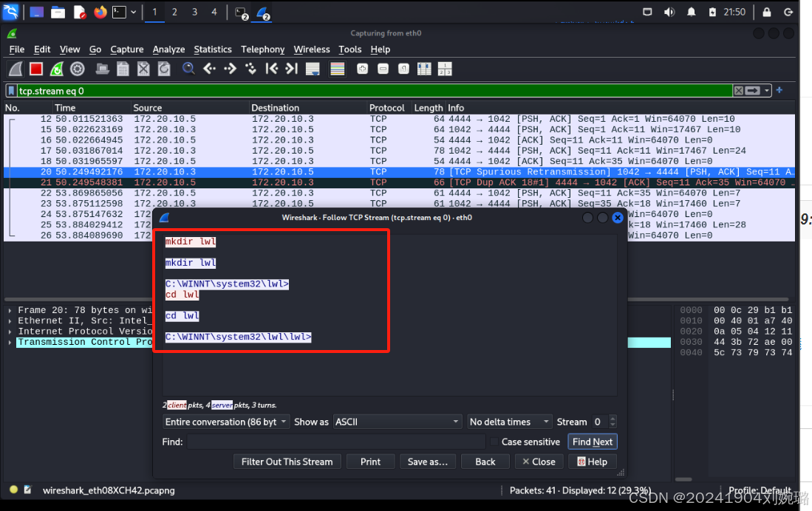Open the terminal launcher dropdown arrow
Image resolution: width=812 pixels, height=511 pixels.
[134, 12]
